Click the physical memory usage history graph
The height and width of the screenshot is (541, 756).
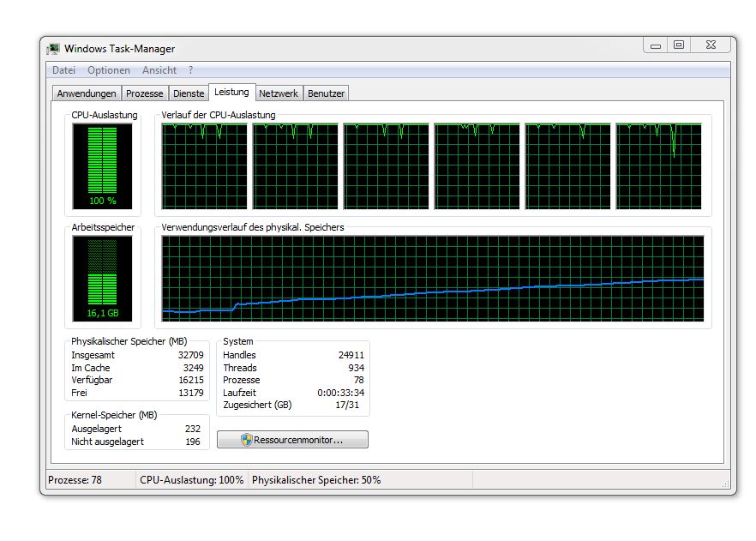[x=433, y=279]
